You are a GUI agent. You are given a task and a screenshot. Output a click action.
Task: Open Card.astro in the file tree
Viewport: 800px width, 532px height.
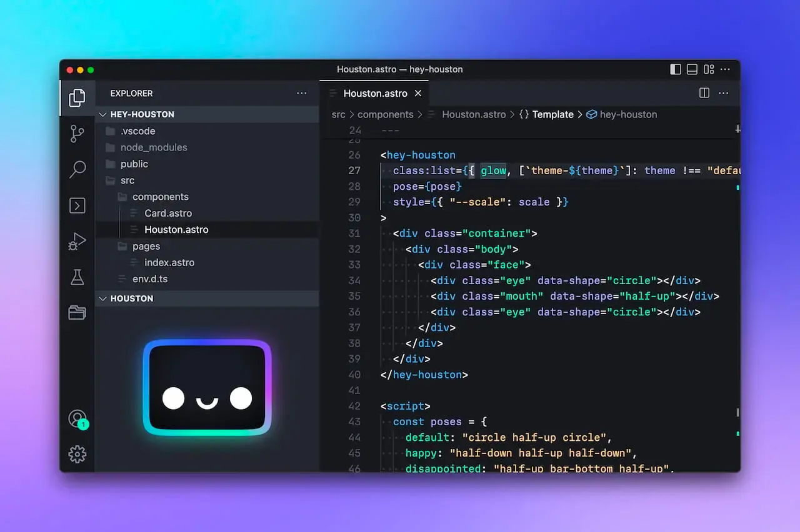tap(167, 213)
